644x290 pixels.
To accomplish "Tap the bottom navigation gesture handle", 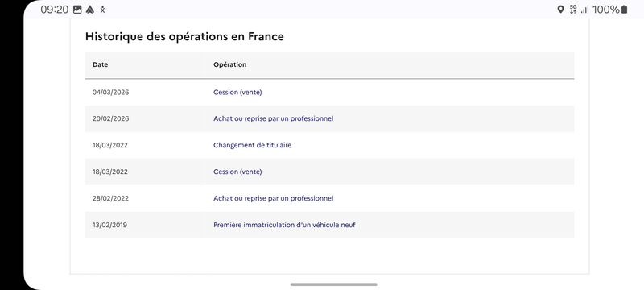I will pos(333,284).
